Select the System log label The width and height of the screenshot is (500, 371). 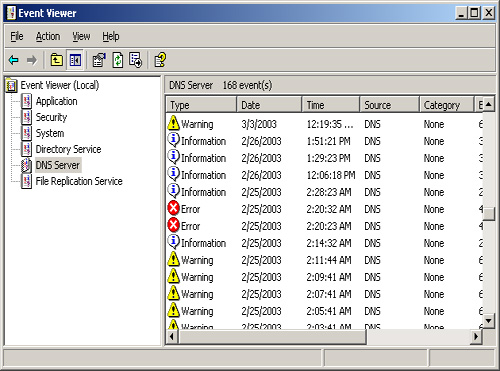pyautogui.click(x=50, y=133)
